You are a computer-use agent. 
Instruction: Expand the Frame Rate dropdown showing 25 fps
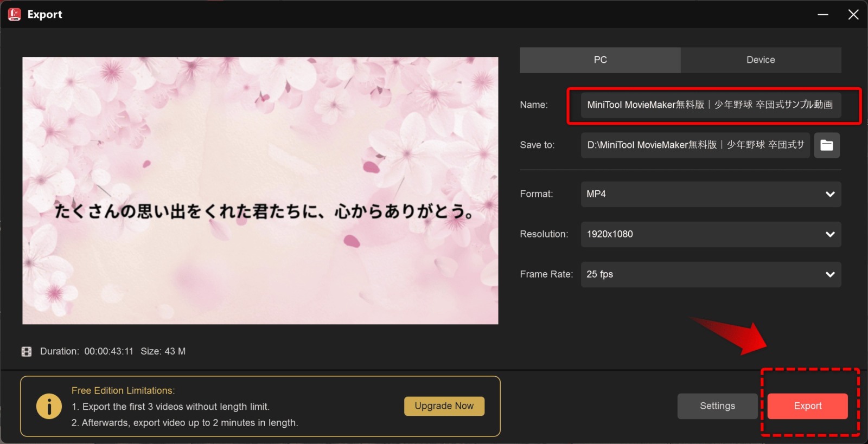point(711,274)
